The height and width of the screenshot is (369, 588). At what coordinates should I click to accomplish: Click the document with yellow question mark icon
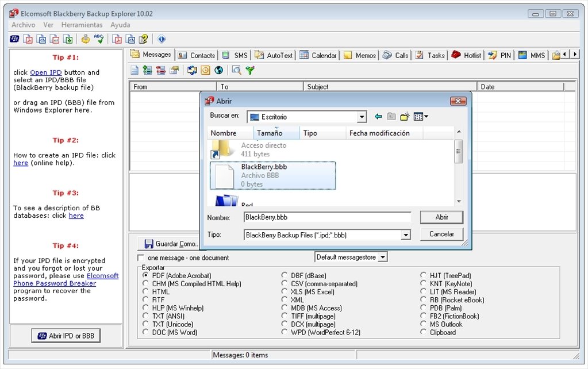point(144,39)
